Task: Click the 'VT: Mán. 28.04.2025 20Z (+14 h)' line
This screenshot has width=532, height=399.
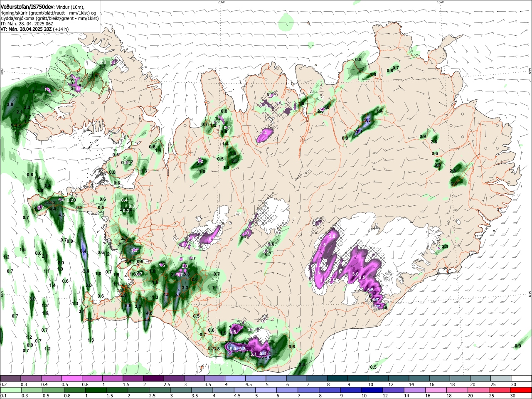Action: tap(34, 29)
